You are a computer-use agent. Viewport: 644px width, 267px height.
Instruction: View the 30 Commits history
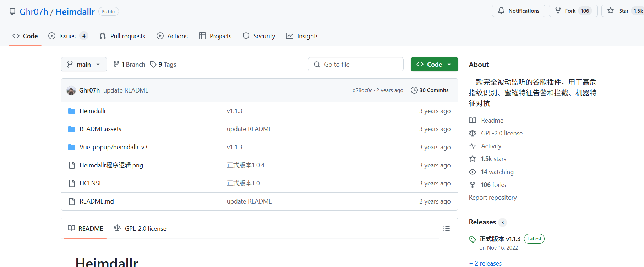[430, 90]
